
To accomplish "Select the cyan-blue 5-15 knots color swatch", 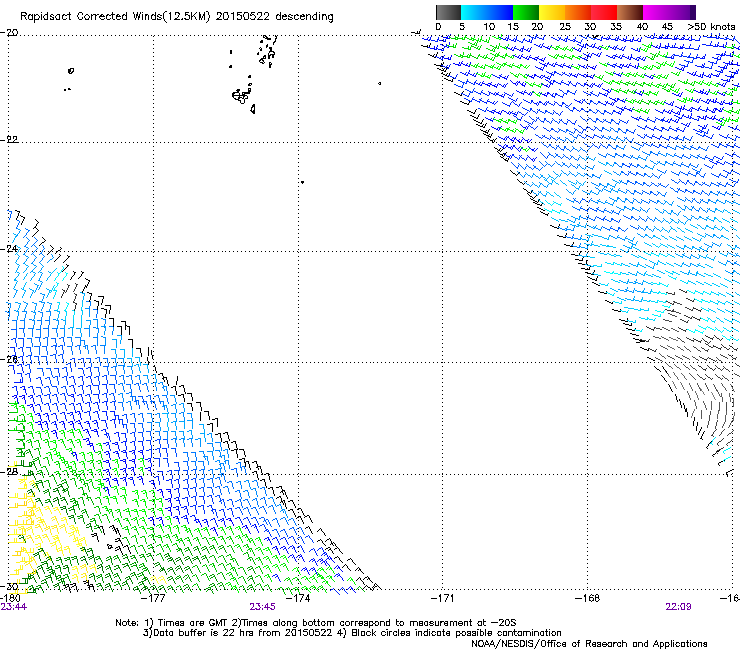I will tap(487, 12).
